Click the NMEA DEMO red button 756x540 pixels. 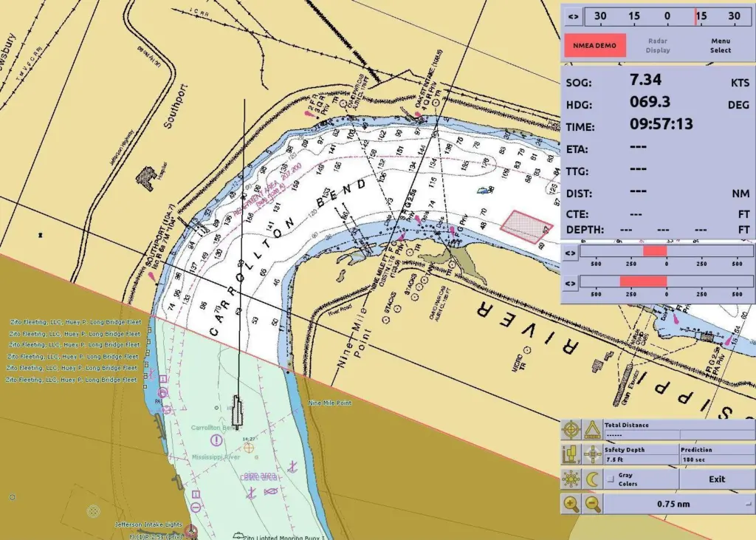coord(595,45)
